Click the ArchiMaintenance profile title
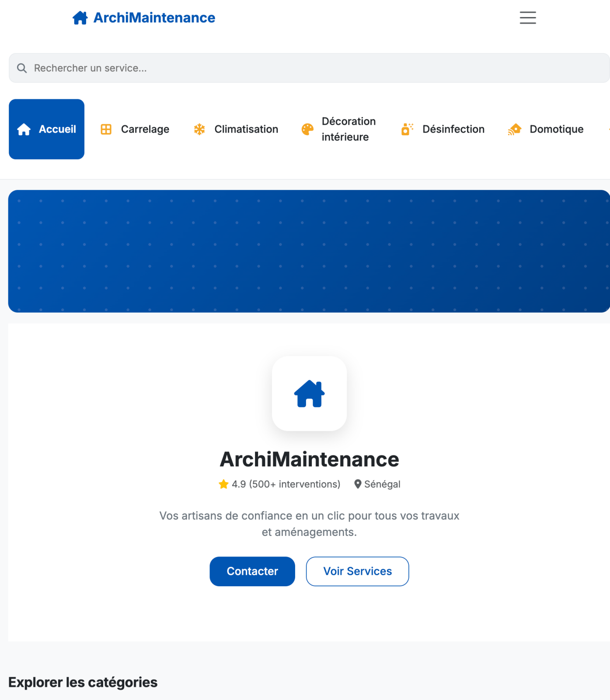The image size is (610, 700). click(310, 459)
